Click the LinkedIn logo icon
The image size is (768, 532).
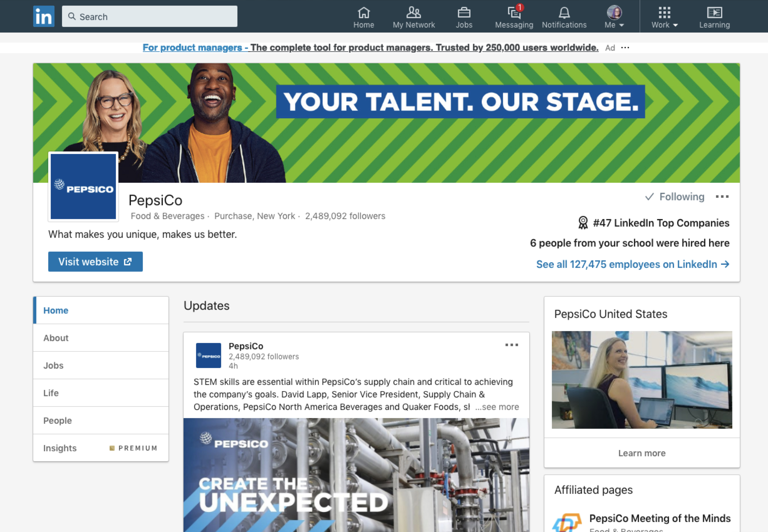click(x=44, y=16)
